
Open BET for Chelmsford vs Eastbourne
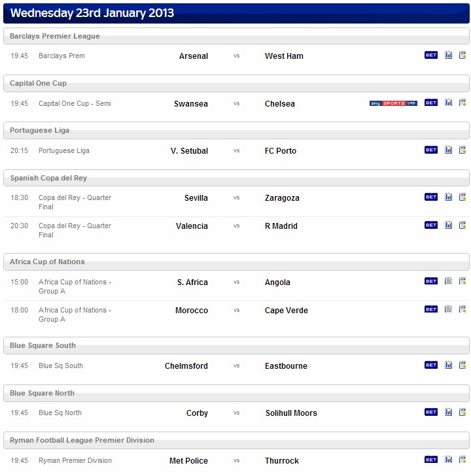[430, 365]
